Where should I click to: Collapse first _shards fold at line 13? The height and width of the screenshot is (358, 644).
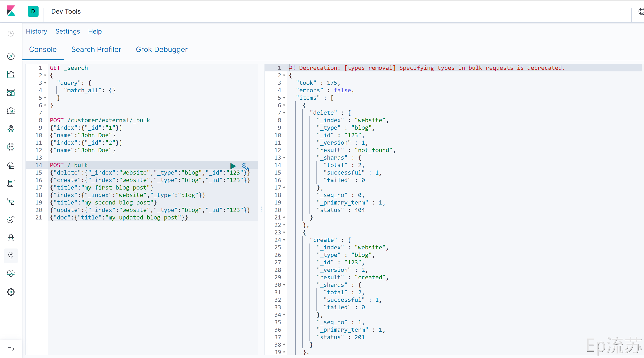point(284,158)
